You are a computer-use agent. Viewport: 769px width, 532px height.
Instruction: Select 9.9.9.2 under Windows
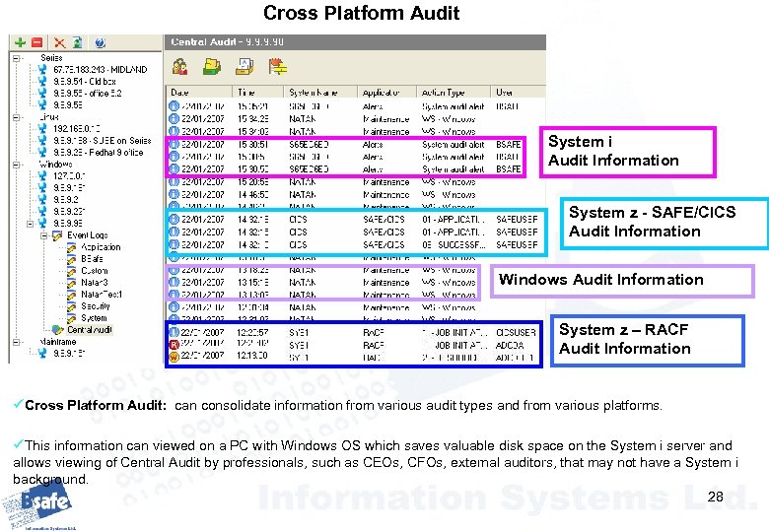click(x=66, y=199)
